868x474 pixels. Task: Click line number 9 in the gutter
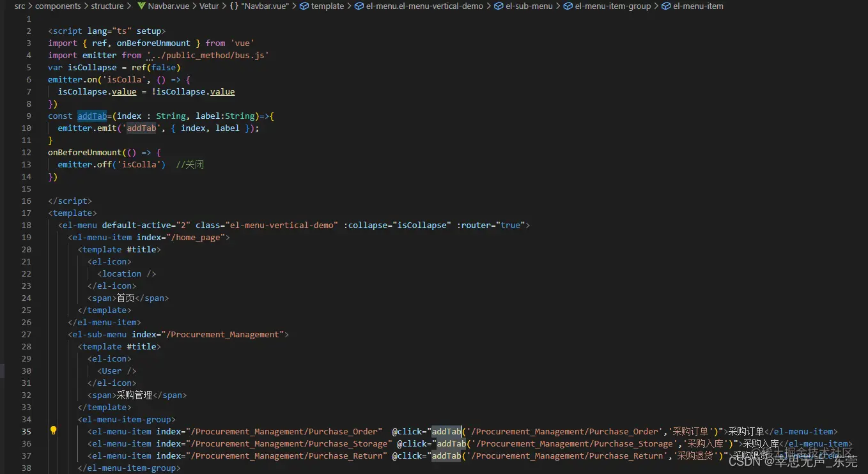29,116
